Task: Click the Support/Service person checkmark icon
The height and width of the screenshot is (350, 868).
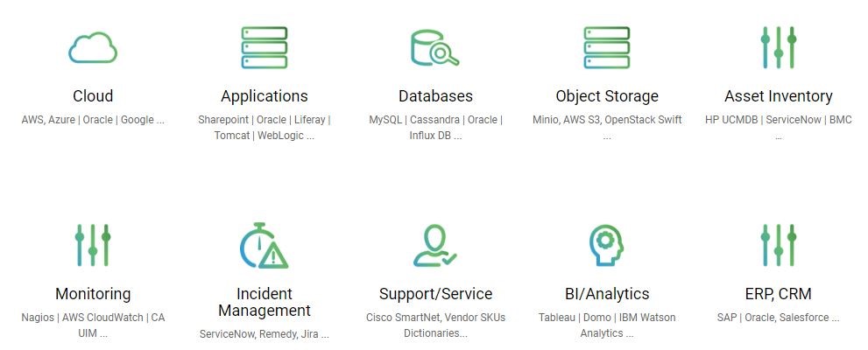Action: click(434, 245)
